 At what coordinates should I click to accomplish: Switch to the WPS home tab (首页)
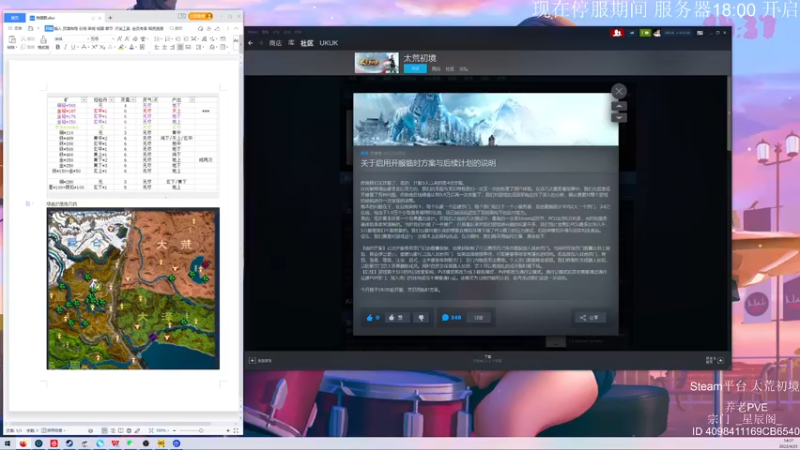(14, 18)
